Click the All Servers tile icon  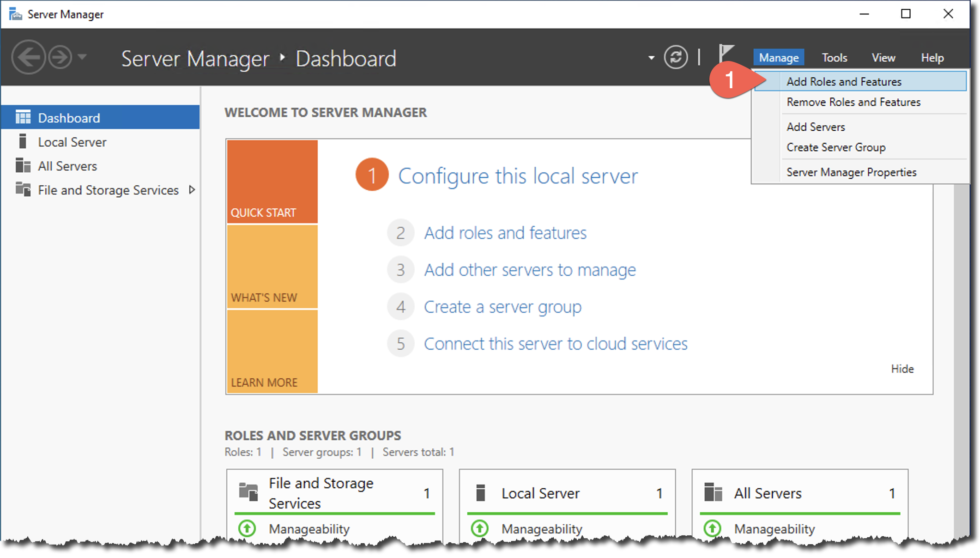click(x=713, y=492)
